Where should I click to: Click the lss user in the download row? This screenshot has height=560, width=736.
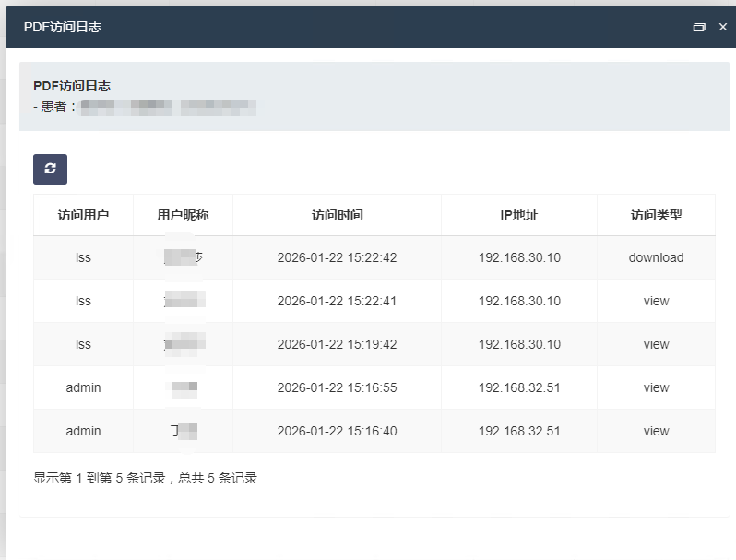pos(83,257)
